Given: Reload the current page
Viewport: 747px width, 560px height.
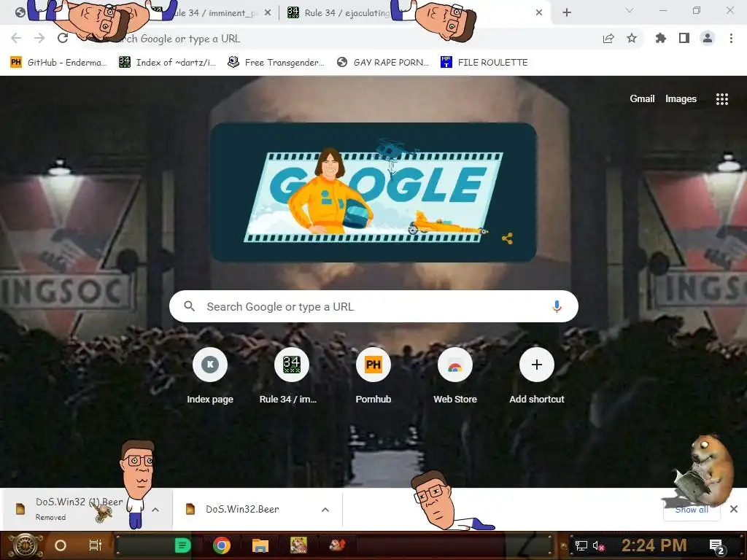Looking at the screenshot, I should coord(63,38).
